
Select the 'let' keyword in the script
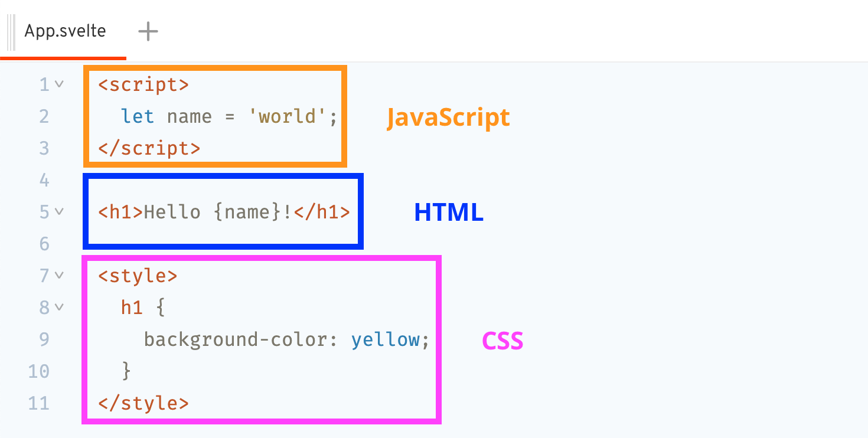(137, 116)
